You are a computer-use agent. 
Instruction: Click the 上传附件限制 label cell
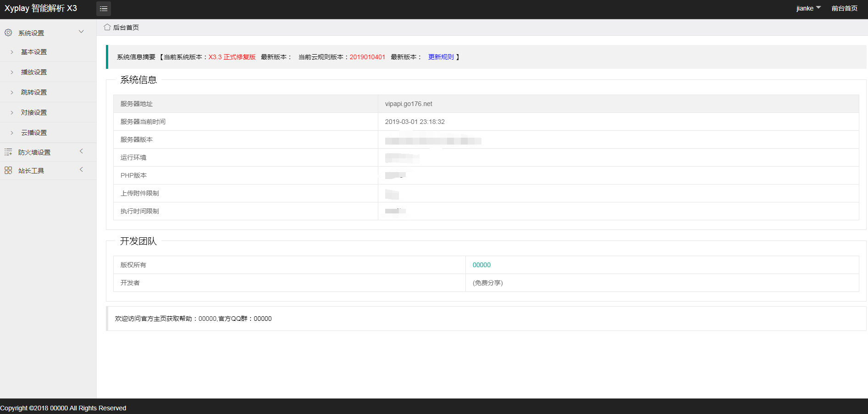[246, 193]
